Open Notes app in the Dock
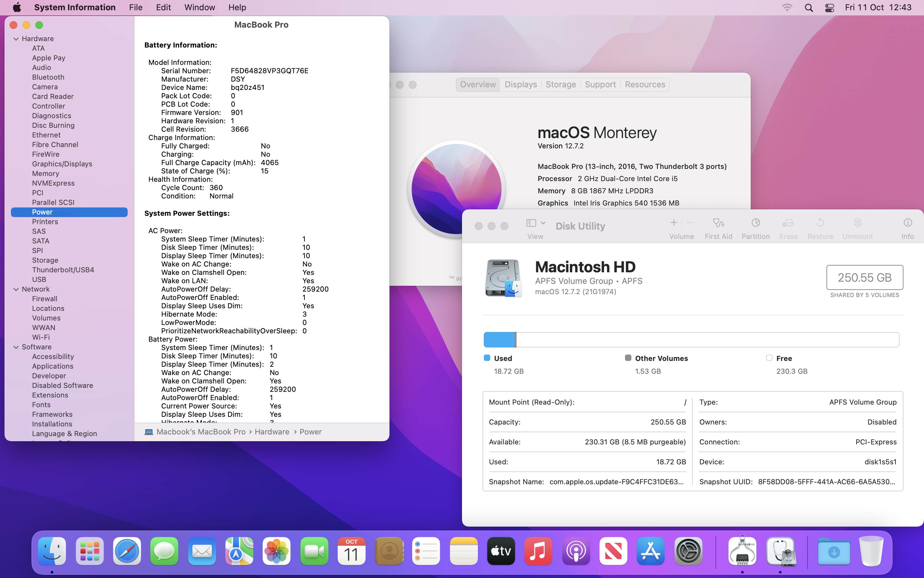Viewport: 924px width, 578px height. (464, 551)
